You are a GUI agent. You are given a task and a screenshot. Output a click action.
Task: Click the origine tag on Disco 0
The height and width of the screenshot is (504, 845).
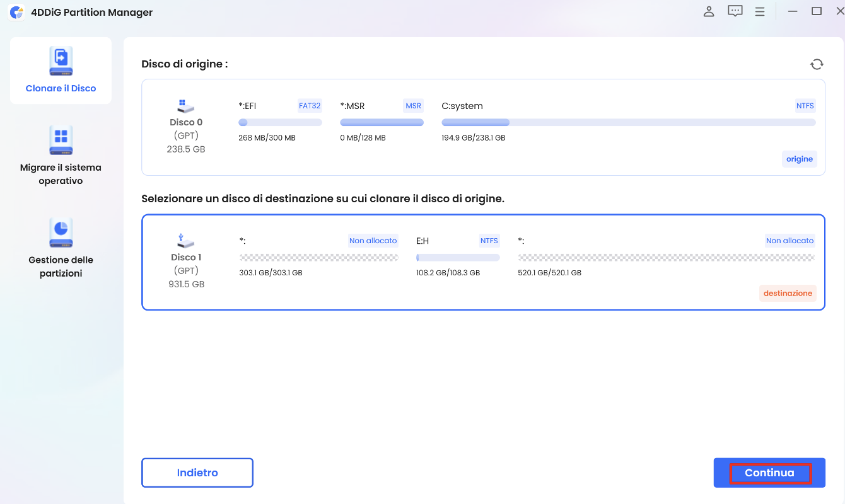pos(799,159)
